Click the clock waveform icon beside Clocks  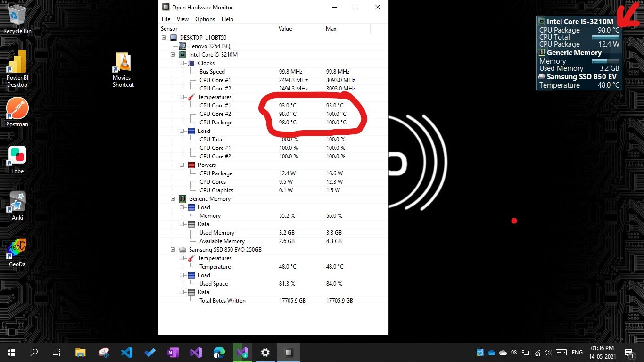coord(191,63)
